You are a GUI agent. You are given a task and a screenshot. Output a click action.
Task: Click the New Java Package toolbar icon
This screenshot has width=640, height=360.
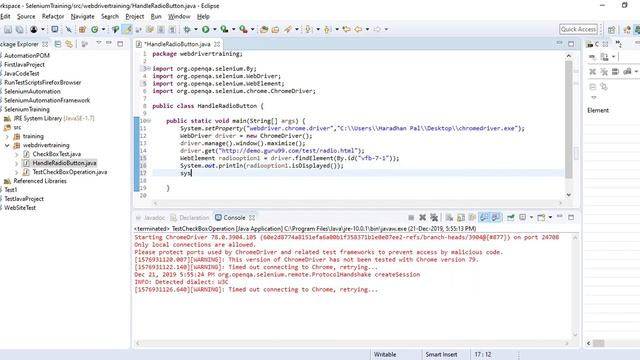click(x=82, y=29)
